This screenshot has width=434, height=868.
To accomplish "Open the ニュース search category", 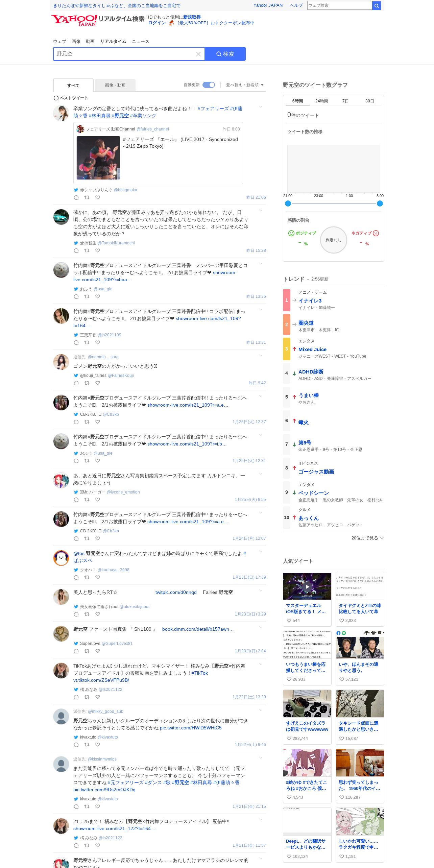I will coord(140,42).
